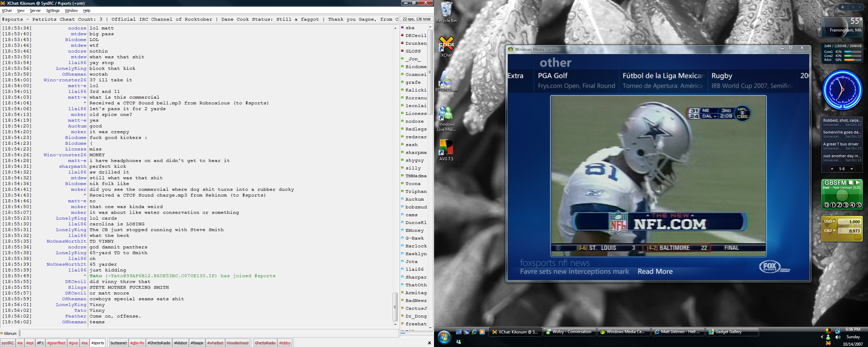Click the XChat message input field
Image resolution: width=868 pixels, height=347 pixels.
point(209,333)
